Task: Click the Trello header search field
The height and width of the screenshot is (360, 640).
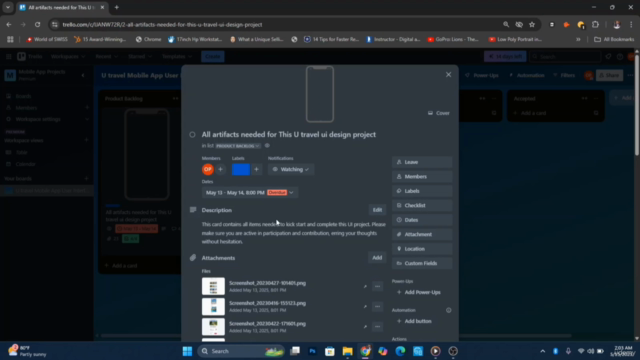Action: point(565,56)
